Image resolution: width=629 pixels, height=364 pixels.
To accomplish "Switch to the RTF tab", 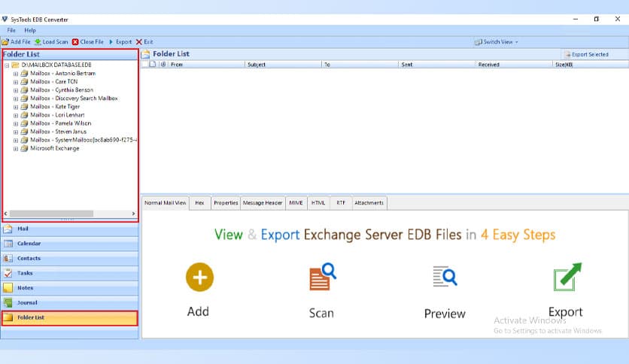I will [x=341, y=203].
